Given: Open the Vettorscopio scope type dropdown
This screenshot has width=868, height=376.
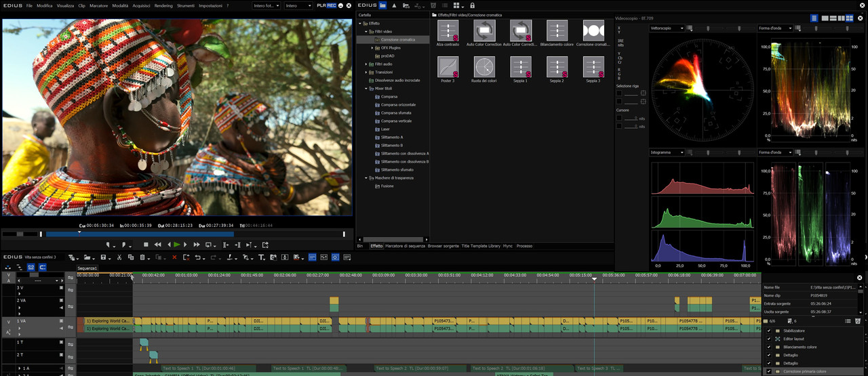Looking at the screenshot, I should click(x=667, y=28).
